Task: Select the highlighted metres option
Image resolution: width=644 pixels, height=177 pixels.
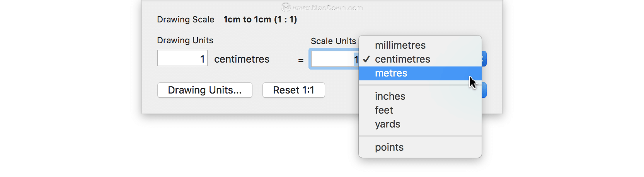Action: [x=420, y=73]
